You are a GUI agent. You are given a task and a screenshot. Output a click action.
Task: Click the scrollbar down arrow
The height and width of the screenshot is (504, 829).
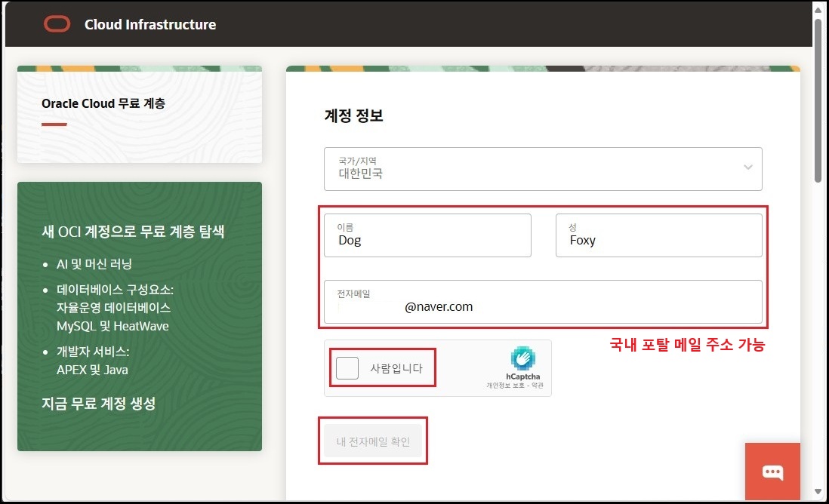click(818, 491)
